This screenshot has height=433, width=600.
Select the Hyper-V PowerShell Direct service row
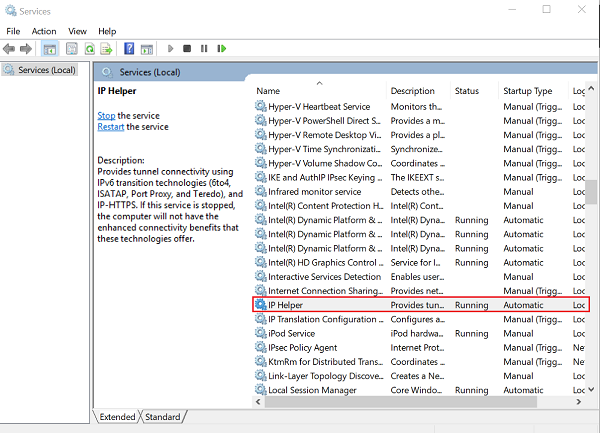point(419,120)
